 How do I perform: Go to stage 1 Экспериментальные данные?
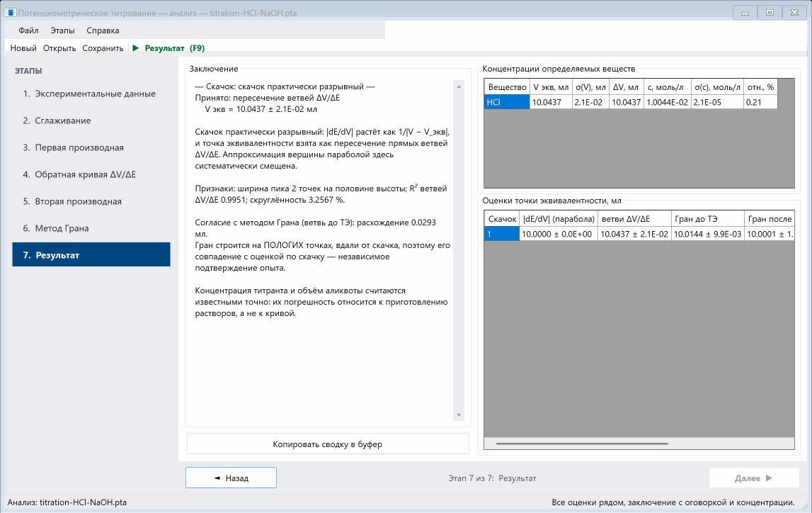[91, 94]
